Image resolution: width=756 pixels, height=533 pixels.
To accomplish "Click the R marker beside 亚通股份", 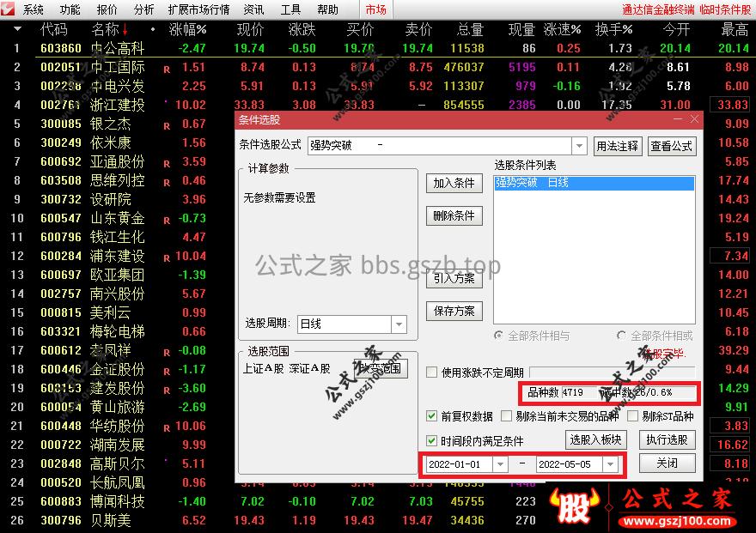I will 167,164.
